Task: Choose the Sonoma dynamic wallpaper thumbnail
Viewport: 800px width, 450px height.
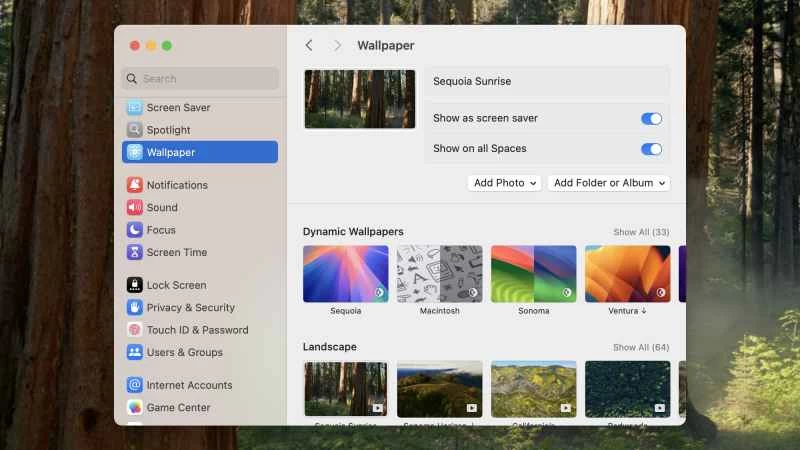Action: point(533,274)
